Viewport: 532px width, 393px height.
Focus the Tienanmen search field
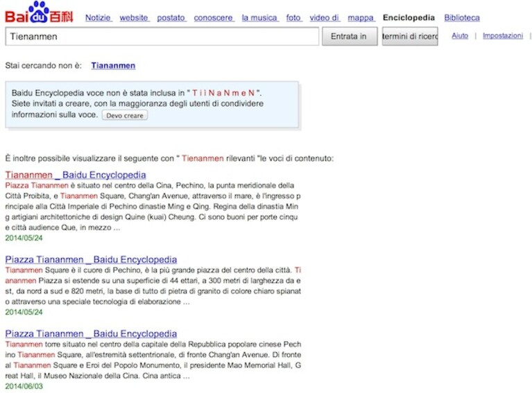(162, 36)
